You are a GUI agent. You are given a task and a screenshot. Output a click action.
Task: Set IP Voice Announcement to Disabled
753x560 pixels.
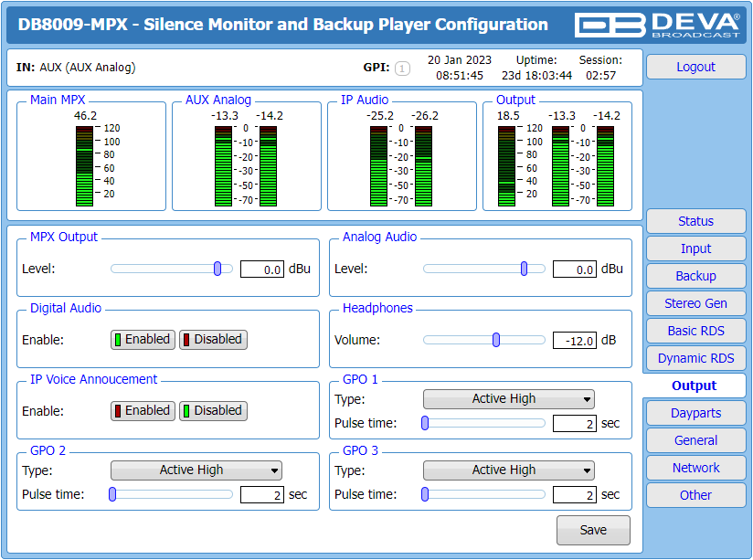tap(213, 410)
